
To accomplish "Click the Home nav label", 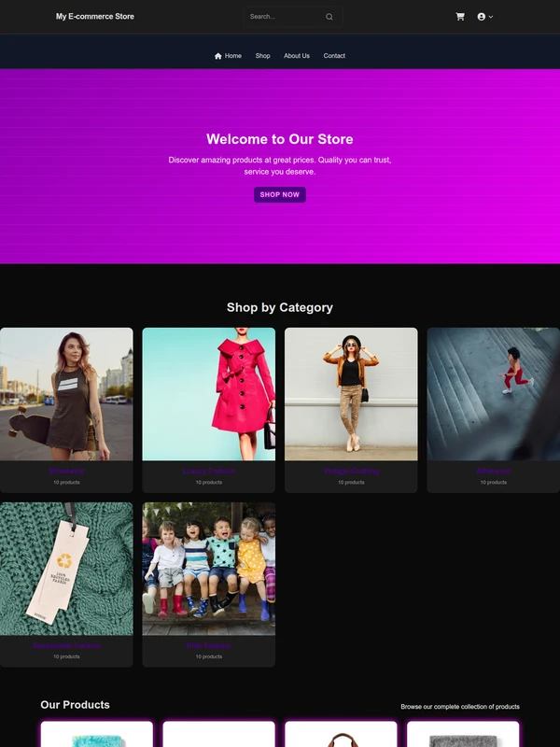I will [x=232, y=56].
